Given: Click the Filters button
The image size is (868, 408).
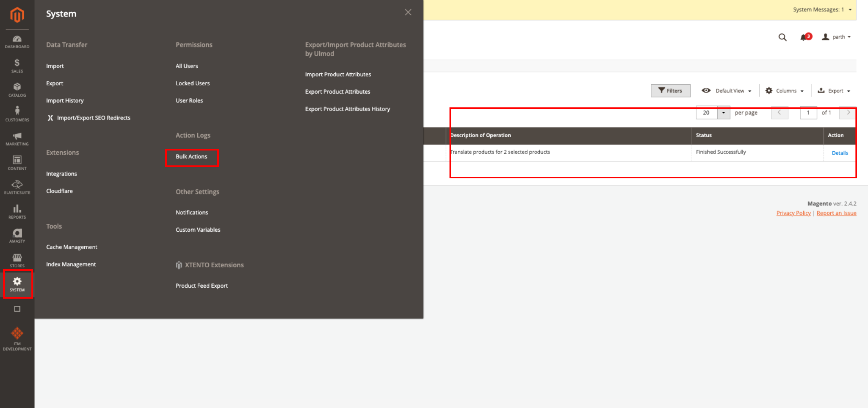Looking at the screenshot, I should coord(670,91).
